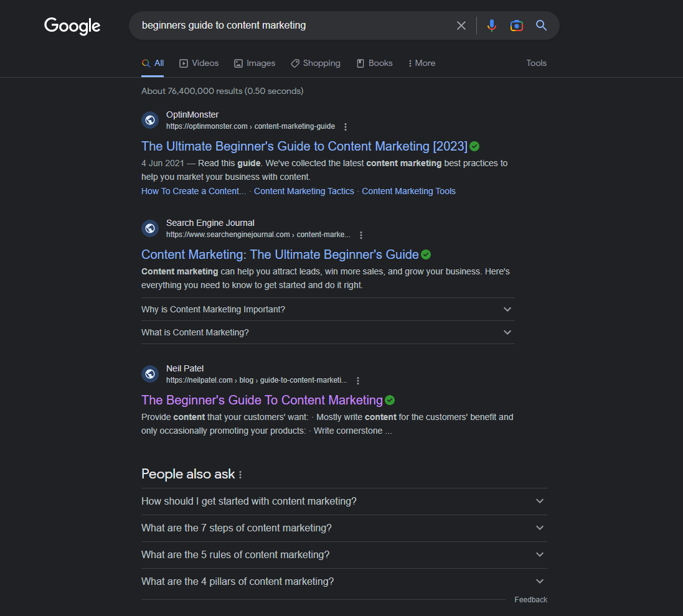Expand "What are the 7 steps" question

540,528
